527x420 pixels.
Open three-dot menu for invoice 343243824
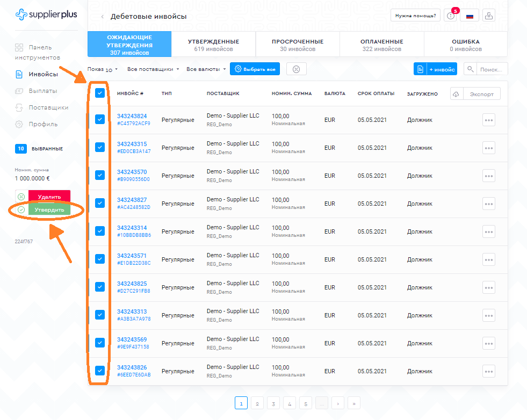(x=488, y=120)
